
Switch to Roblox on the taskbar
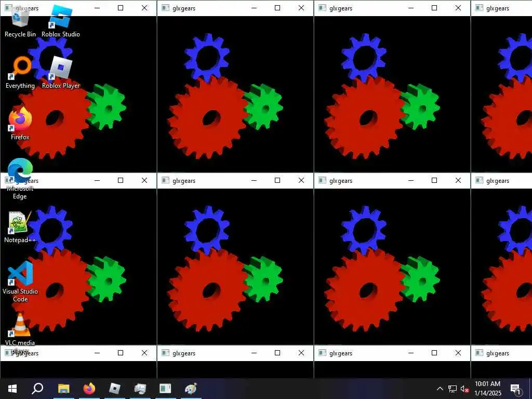(115, 389)
